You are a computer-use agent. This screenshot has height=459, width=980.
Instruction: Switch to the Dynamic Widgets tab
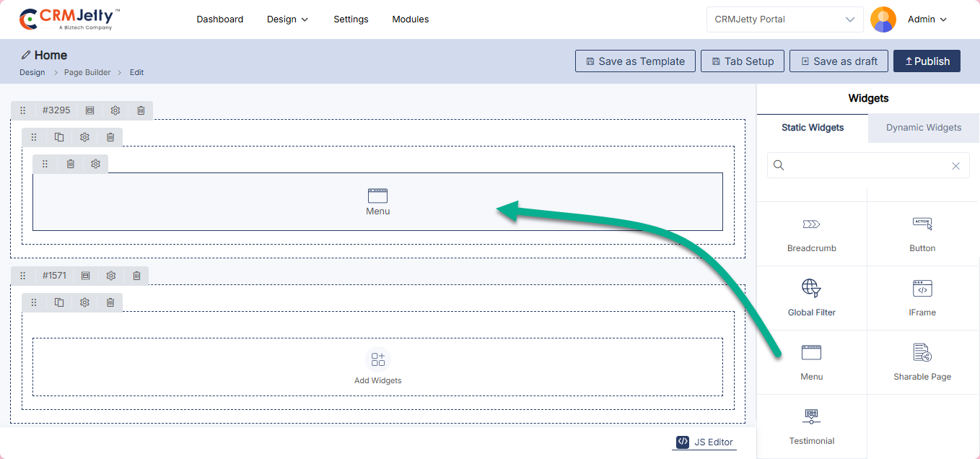click(923, 128)
